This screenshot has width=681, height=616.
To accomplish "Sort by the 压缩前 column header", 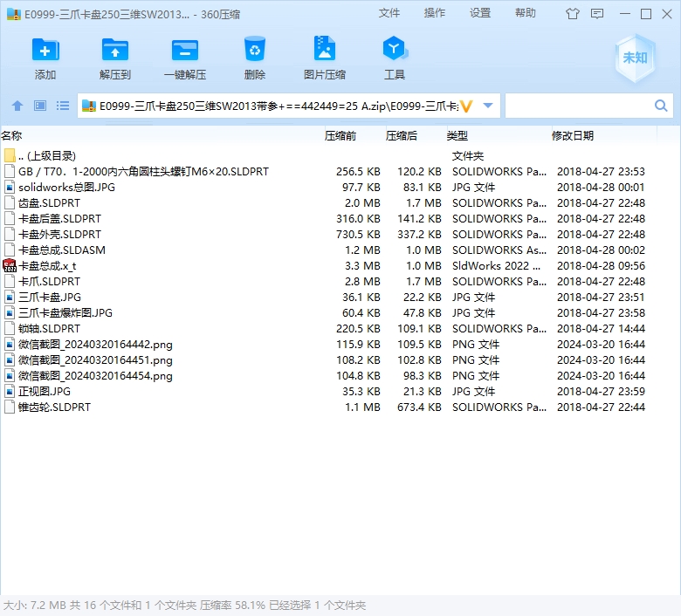I will pos(340,136).
